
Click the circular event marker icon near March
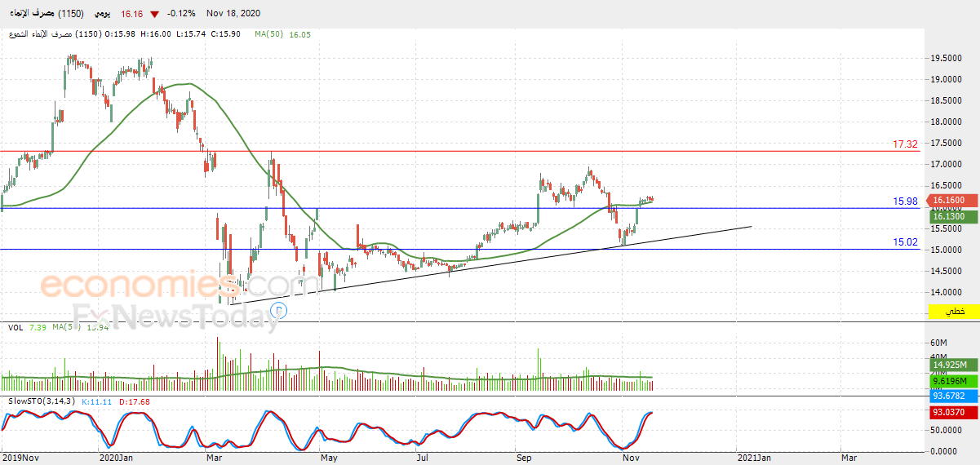pos(279,310)
